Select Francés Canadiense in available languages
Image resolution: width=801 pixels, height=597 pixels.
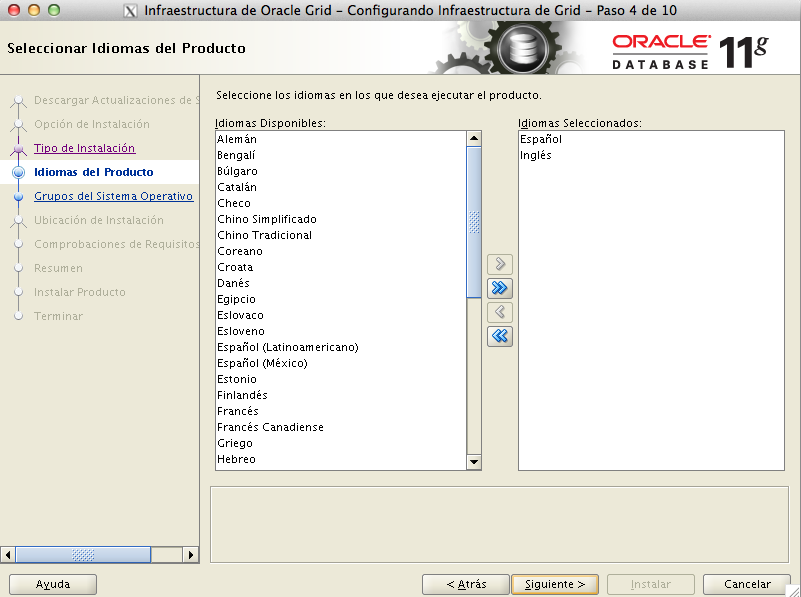pyautogui.click(x=270, y=427)
